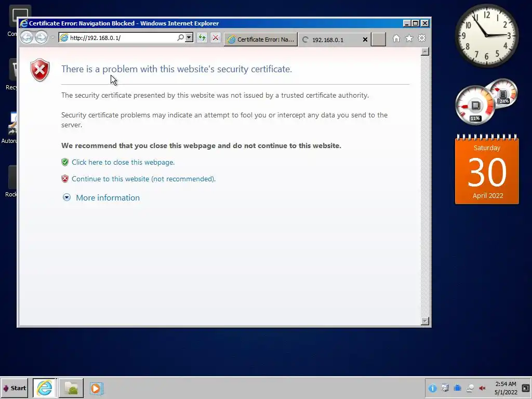Click the More information link text
532x399 pixels.
click(x=108, y=197)
